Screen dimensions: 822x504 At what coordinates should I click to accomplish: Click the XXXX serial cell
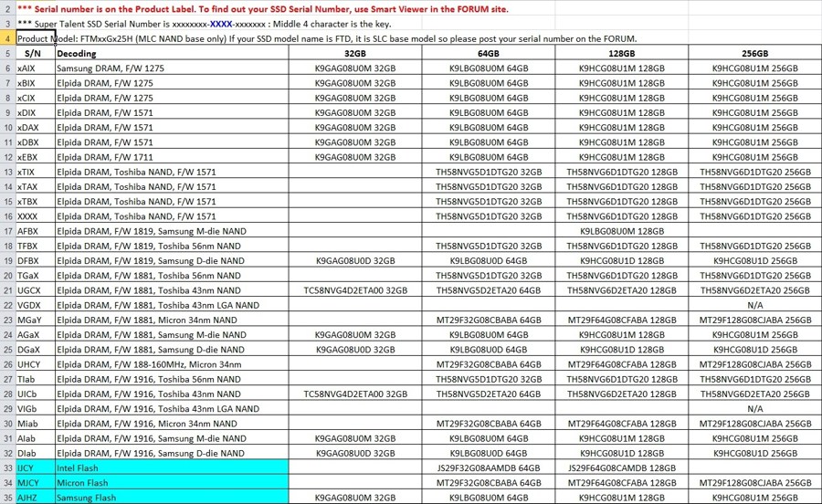pyautogui.click(x=35, y=216)
